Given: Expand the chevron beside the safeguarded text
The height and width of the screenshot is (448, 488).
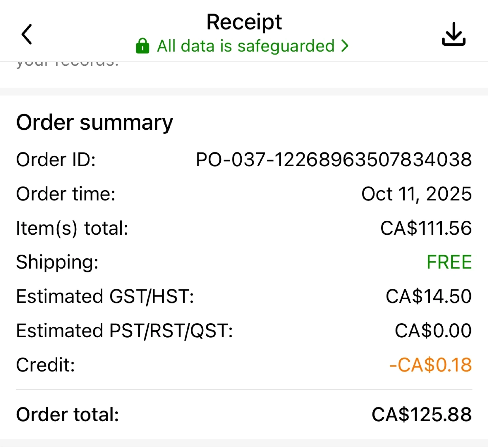Looking at the screenshot, I should (345, 46).
